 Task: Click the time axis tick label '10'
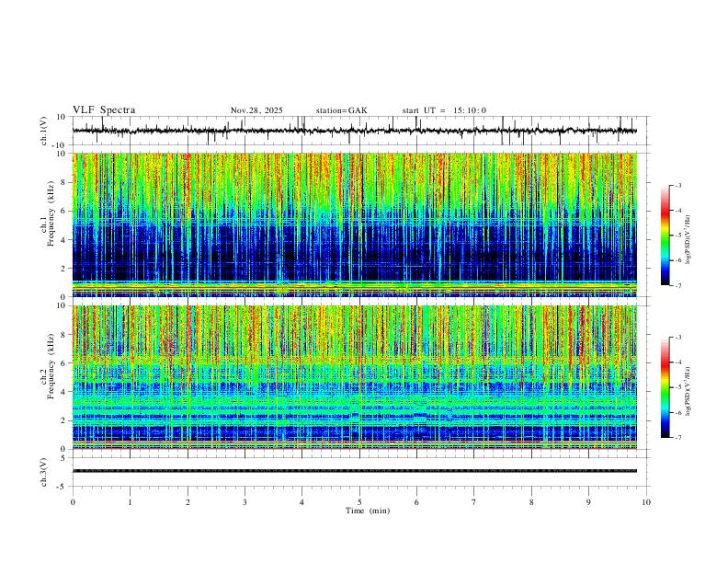tap(646, 502)
